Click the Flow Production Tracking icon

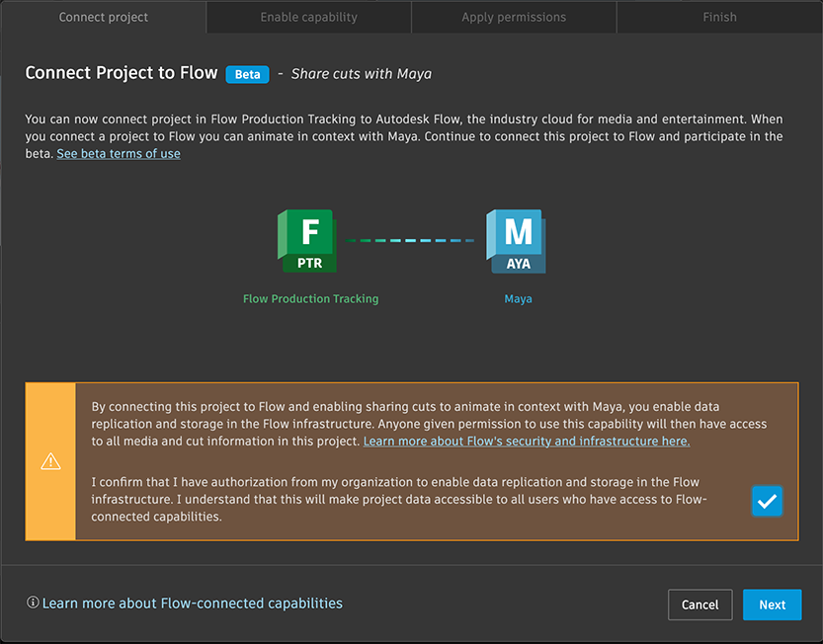307,241
